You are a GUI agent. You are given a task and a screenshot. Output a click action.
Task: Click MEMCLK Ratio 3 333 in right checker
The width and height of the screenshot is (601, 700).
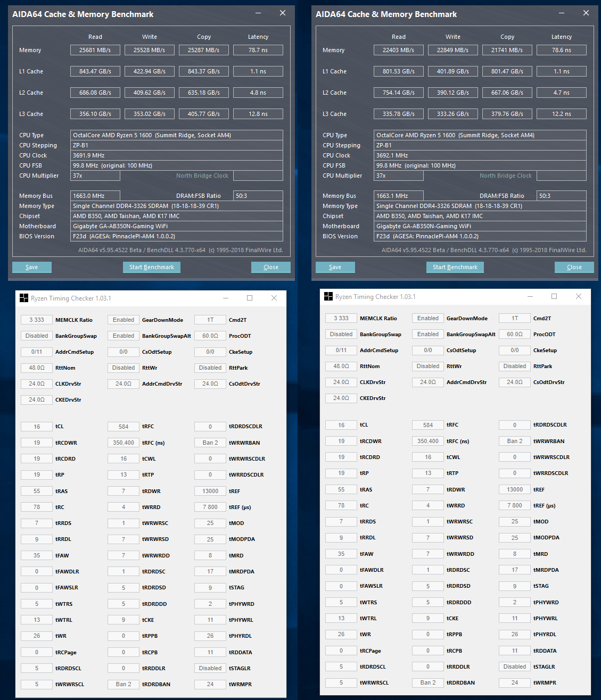[x=341, y=318]
